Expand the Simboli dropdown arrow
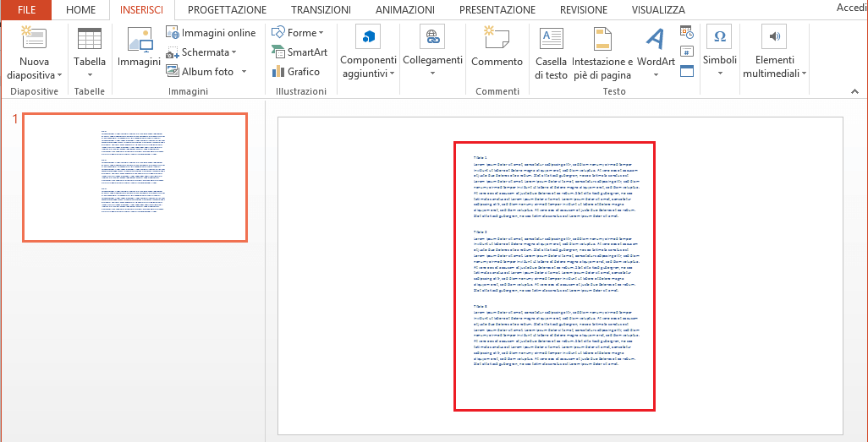The width and height of the screenshot is (868, 442). click(x=720, y=74)
